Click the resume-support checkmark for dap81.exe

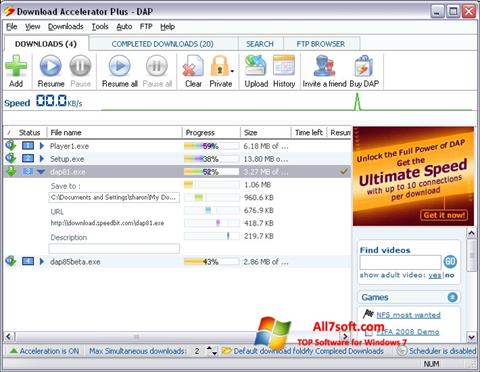pyautogui.click(x=344, y=171)
